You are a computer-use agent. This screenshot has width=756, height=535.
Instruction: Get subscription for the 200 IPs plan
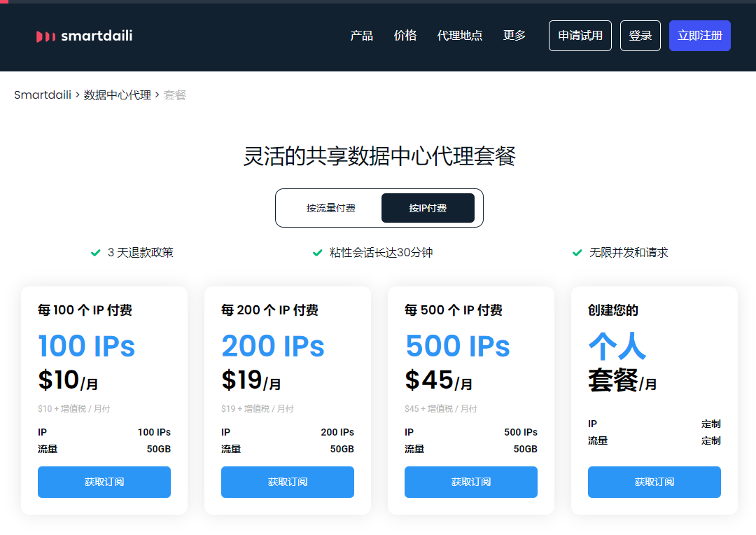(x=288, y=482)
